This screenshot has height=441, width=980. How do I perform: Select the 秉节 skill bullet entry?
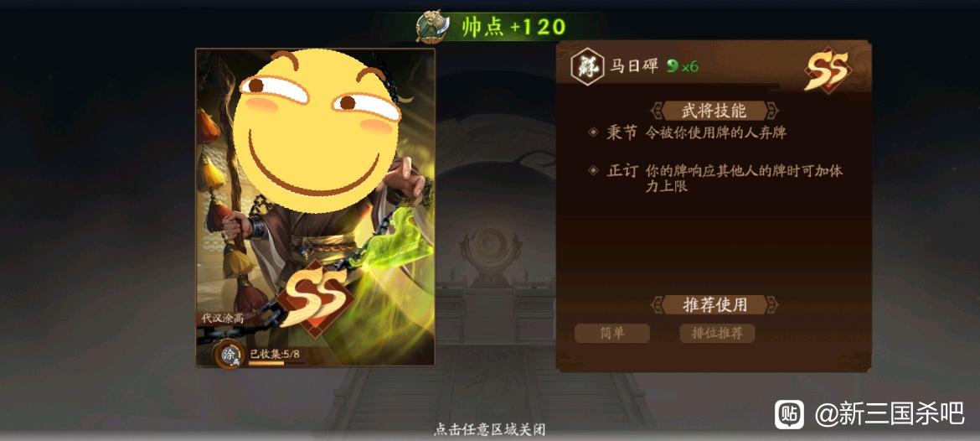click(x=688, y=132)
